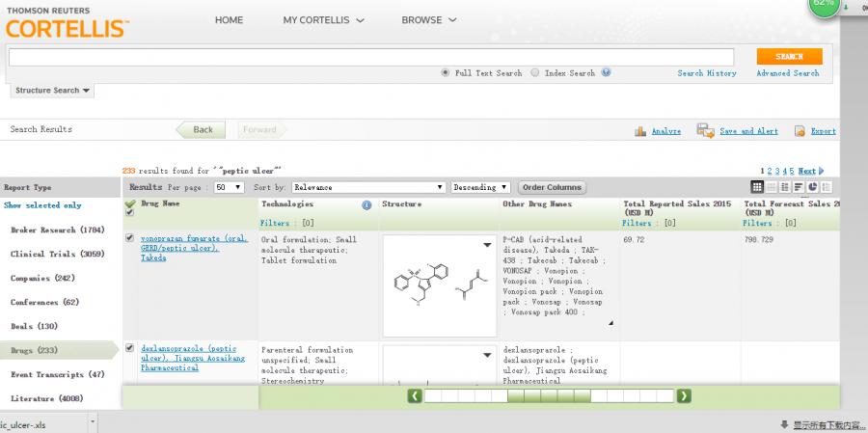This screenshot has height=433, width=868.
Task: Click Show selected only link
Action: (x=42, y=205)
